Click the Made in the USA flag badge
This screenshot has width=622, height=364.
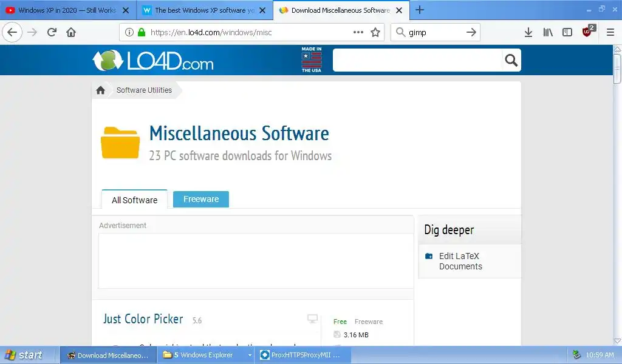312,60
